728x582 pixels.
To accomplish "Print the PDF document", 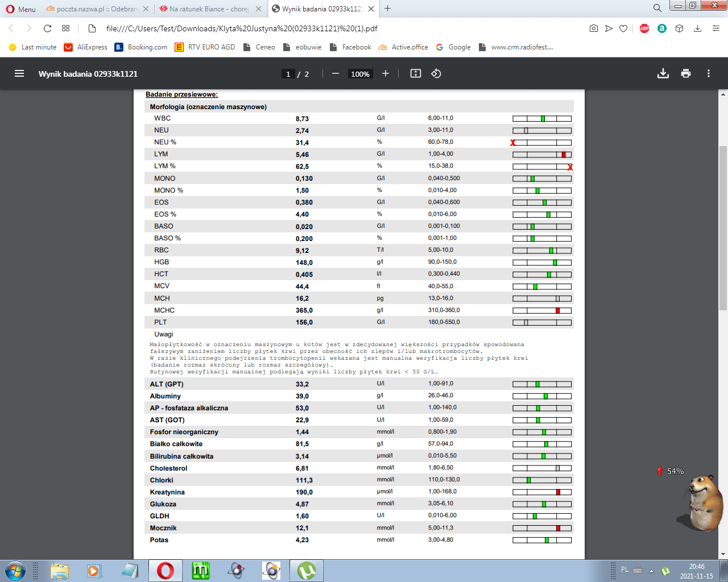I will pos(686,73).
